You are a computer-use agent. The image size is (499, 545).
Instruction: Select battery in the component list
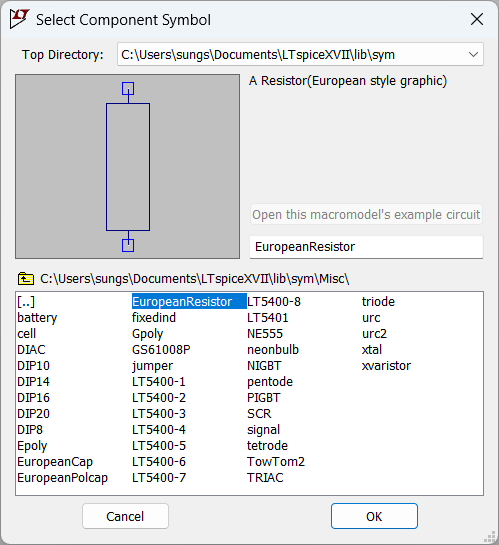(37, 318)
